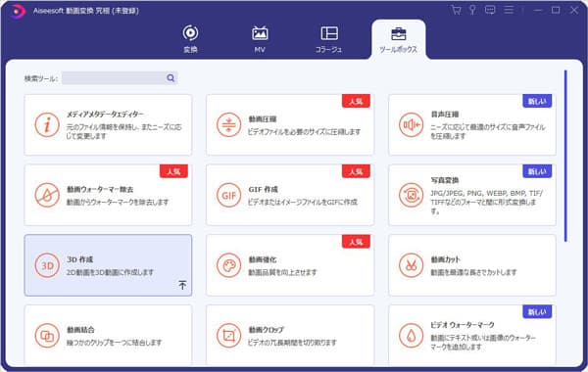Screen dimensions: 588x372
Task: Switch to the MV tab
Action: pyautogui.click(x=260, y=39)
